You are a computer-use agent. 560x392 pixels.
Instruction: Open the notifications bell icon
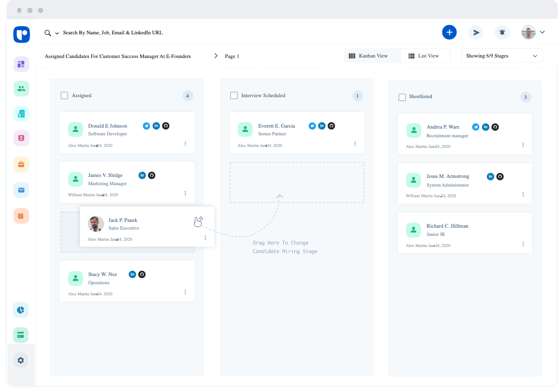pyautogui.click(x=502, y=32)
